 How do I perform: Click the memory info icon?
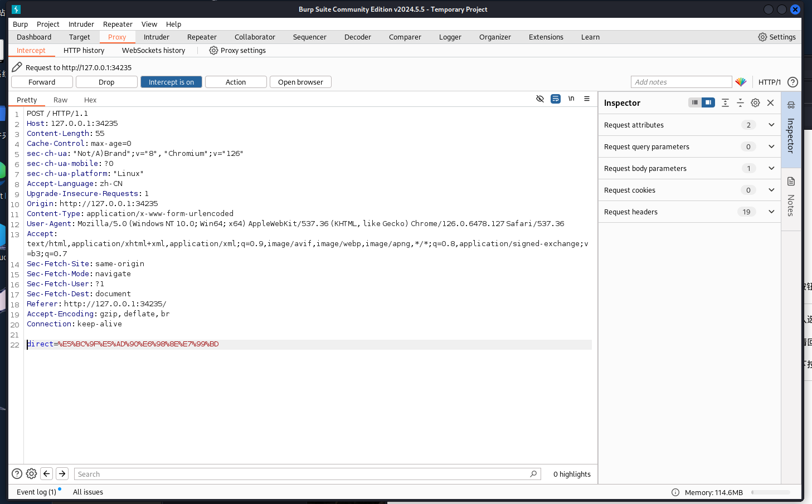(x=675, y=492)
